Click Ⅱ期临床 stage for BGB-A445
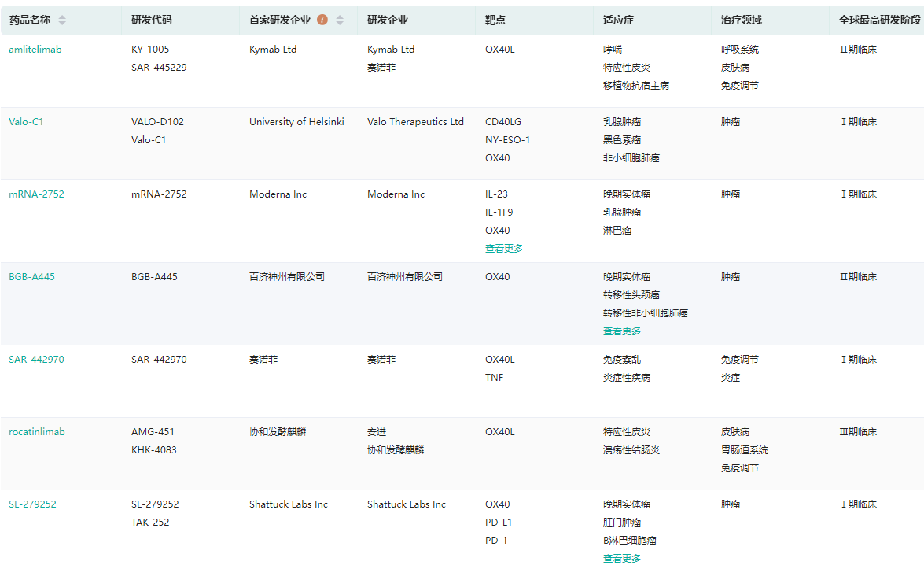Screen dimensions: 924x569 tap(858, 277)
